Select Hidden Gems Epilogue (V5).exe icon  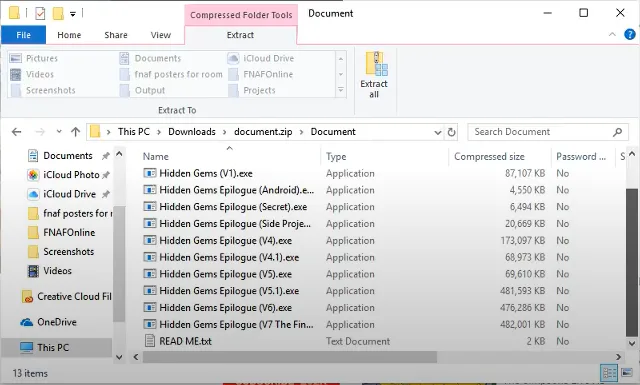(x=150, y=274)
